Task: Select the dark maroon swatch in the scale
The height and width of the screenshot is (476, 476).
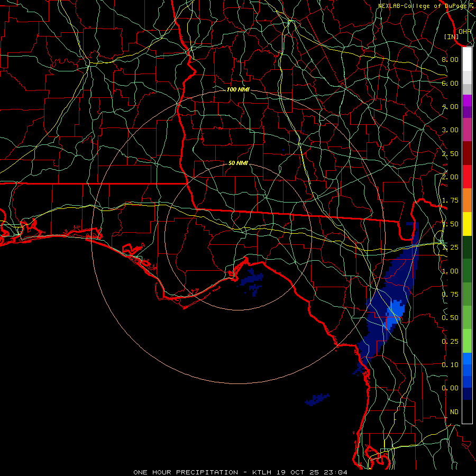Action: [x=467, y=153]
